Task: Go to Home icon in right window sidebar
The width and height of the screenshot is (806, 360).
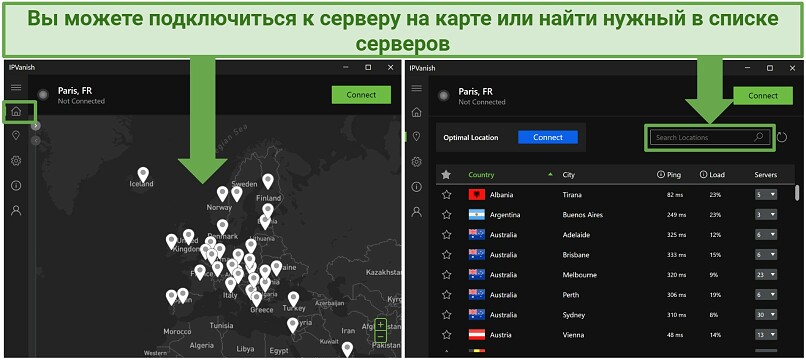Action: (417, 112)
